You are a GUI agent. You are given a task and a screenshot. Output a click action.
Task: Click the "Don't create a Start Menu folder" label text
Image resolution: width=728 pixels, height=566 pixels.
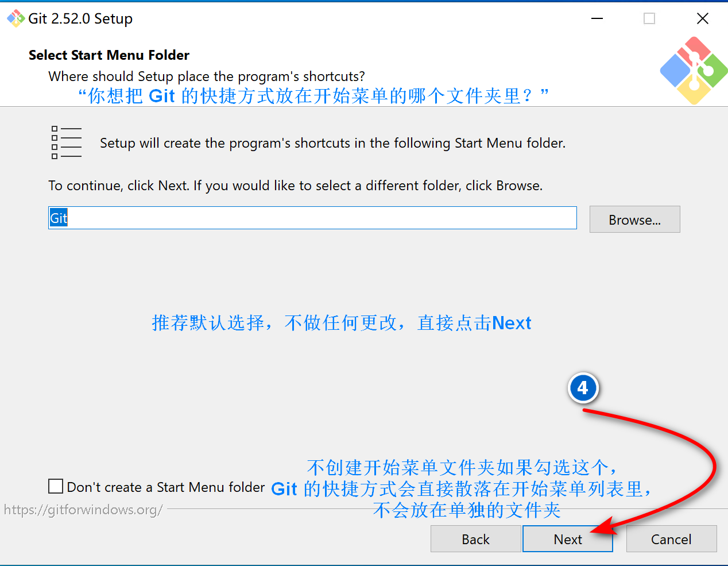click(166, 487)
